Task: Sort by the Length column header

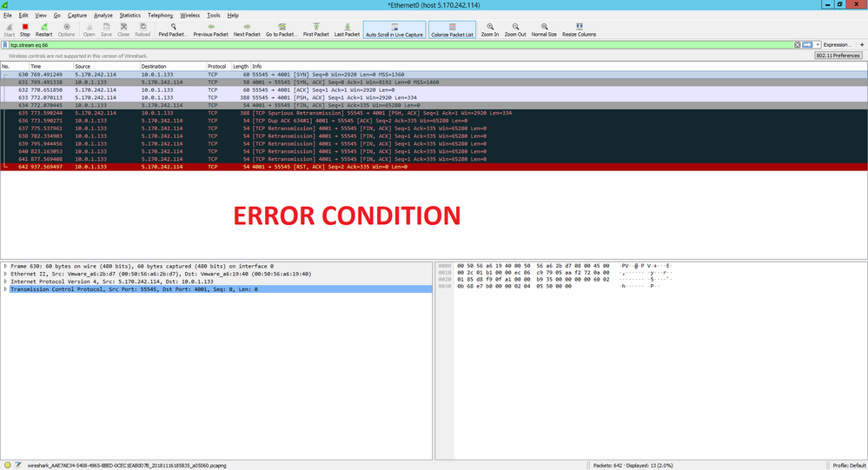Action: (241, 66)
